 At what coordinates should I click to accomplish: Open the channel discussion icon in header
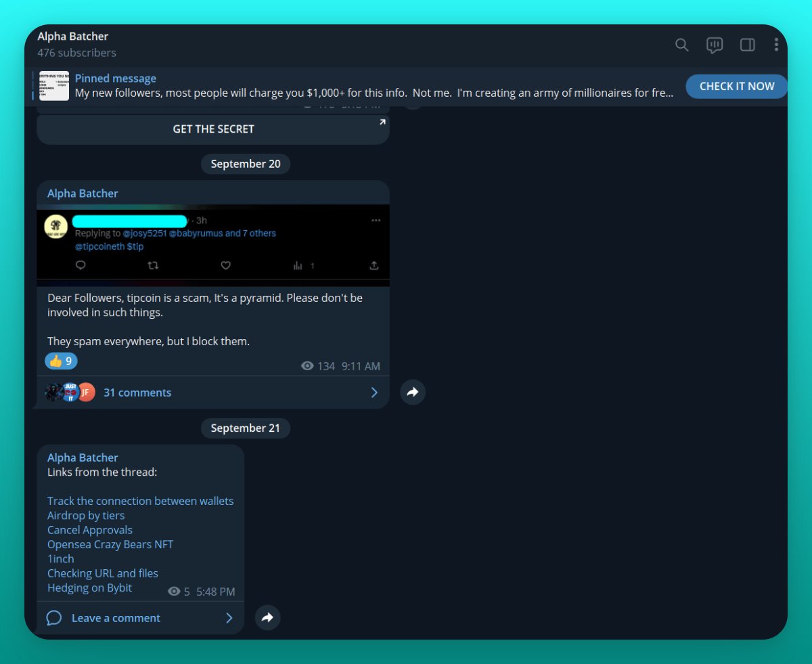[714, 45]
